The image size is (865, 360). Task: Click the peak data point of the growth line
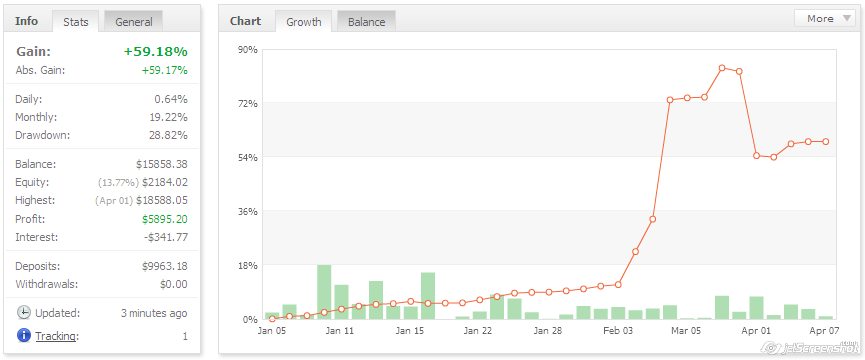coord(722,68)
